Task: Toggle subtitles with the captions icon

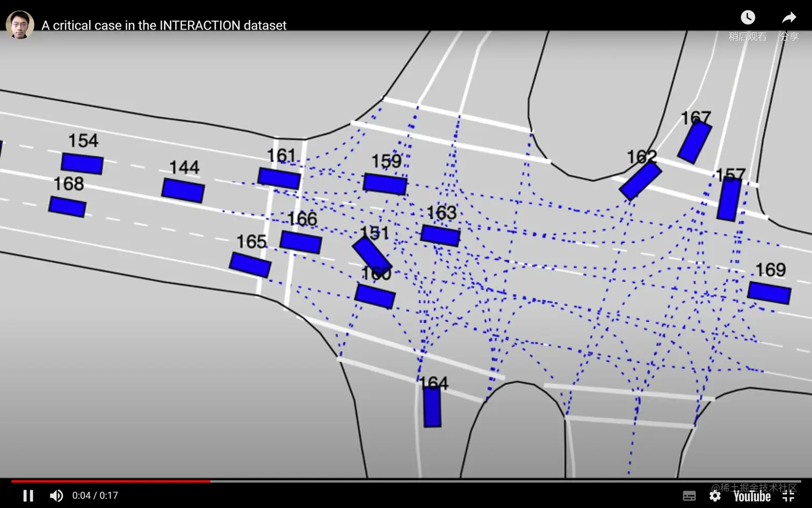Action: click(x=689, y=496)
